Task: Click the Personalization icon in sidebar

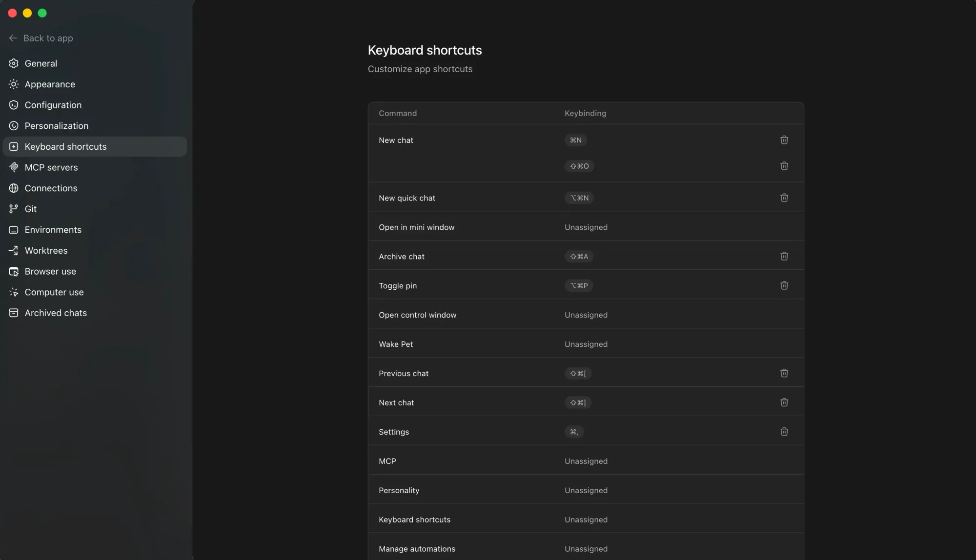Action: point(14,126)
